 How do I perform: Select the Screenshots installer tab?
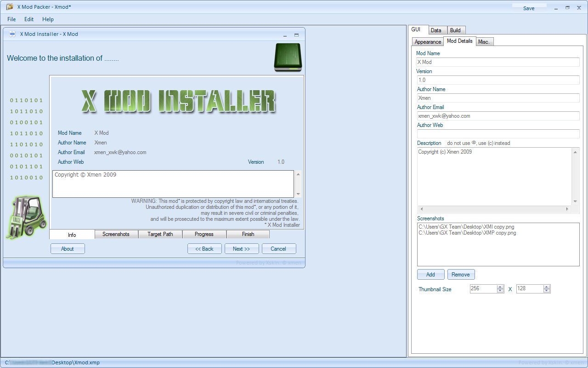(116, 234)
